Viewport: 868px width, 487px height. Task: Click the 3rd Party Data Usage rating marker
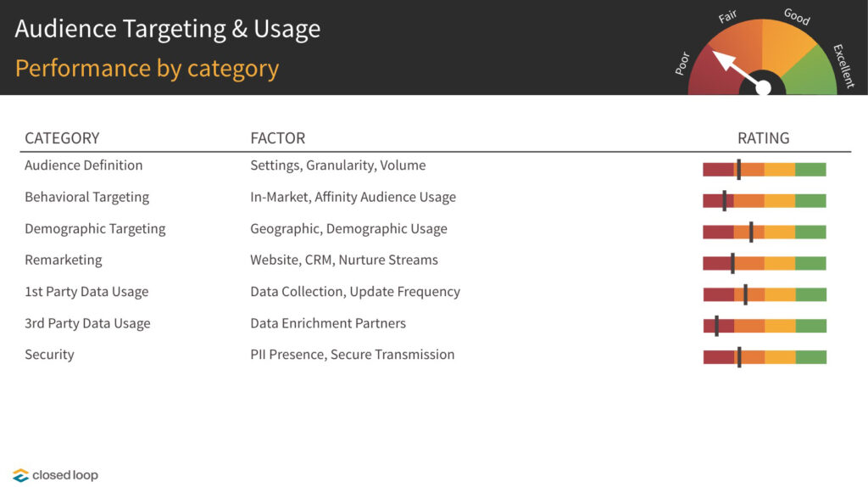(x=716, y=326)
